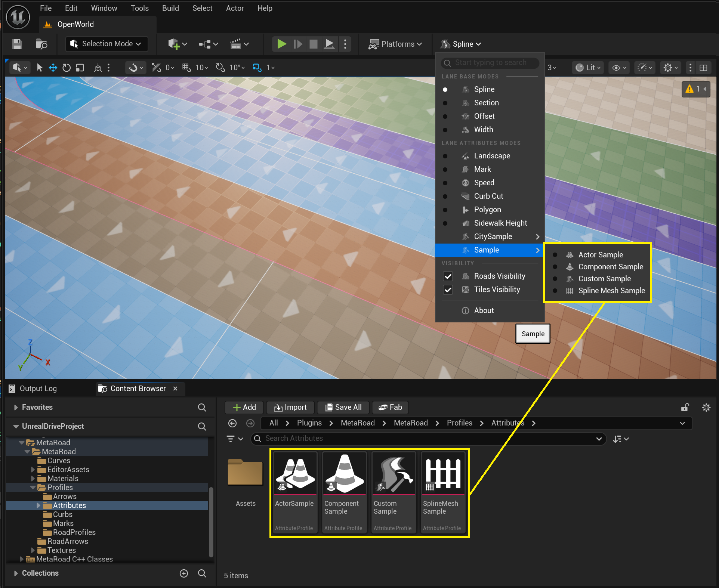The width and height of the screenshot is (719, 588).
Task: Select the Width lane base mode
Action: [490, 130]
